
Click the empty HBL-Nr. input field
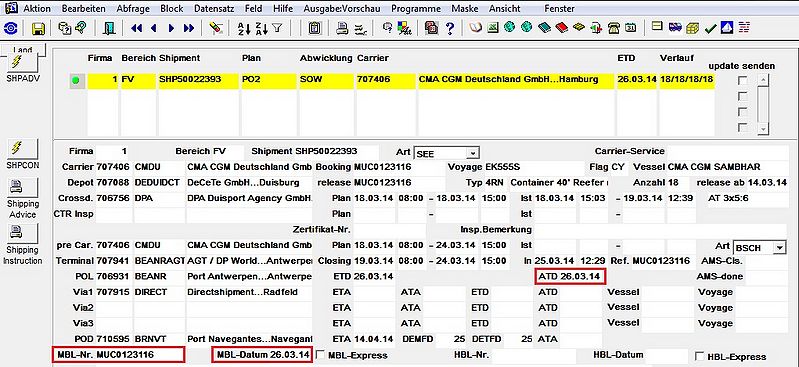(534, 355)
